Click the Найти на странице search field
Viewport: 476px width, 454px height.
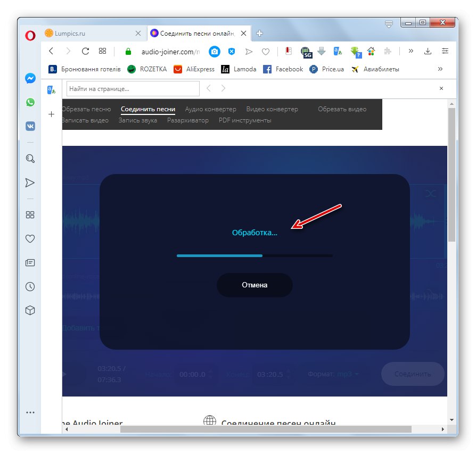(133, 88)
